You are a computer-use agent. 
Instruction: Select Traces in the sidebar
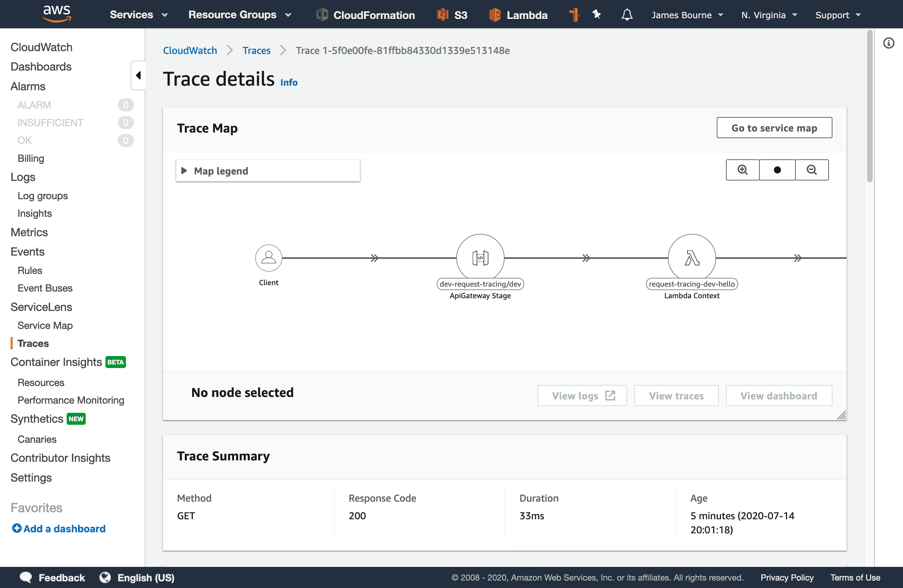[x=34, y=343]
